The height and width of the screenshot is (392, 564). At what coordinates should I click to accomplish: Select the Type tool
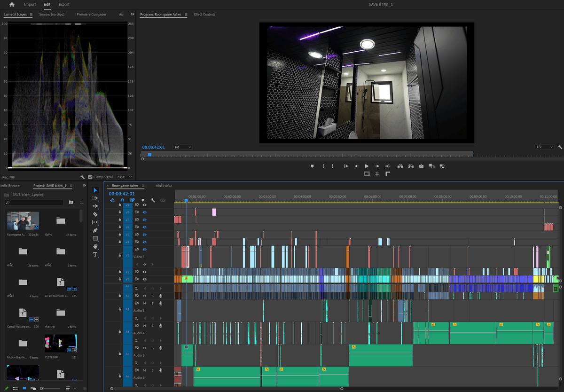click(95, 254)
